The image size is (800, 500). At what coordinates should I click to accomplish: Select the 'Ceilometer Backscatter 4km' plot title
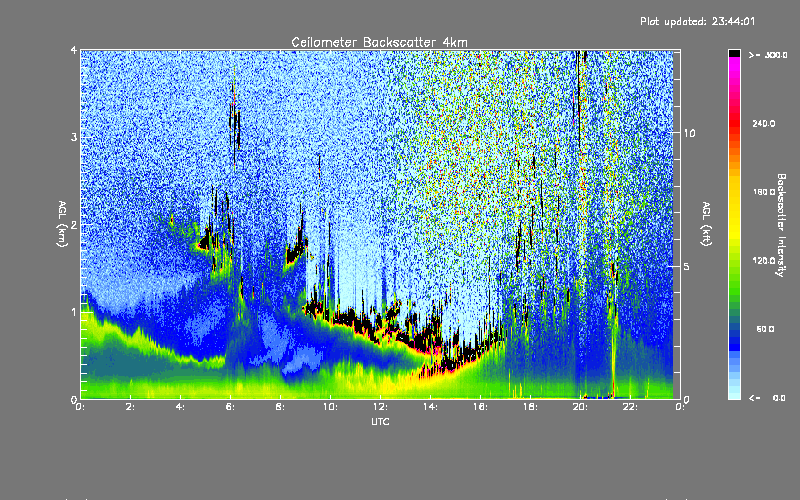click(379, 42)
